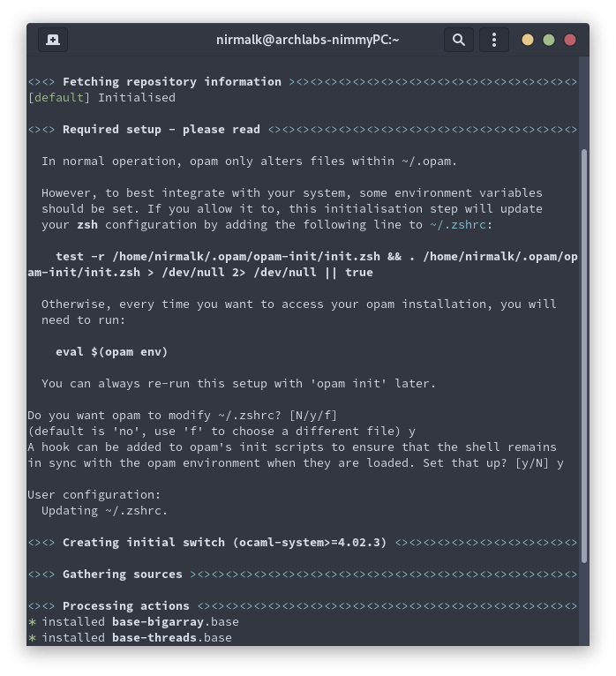The image size is (616, 676).
Task: Click the 'Updating ~/.zshrc.' line
Action: coord(104,511)
